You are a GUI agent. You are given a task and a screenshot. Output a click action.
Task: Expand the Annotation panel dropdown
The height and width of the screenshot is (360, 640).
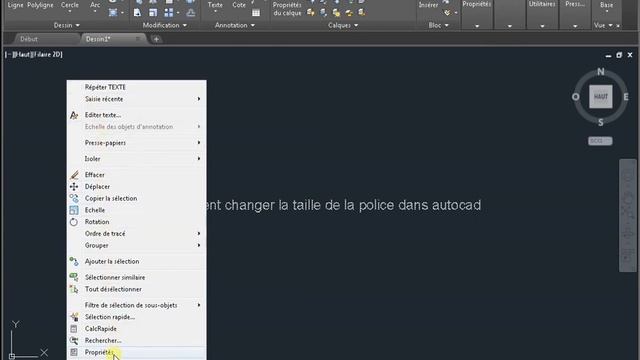click(235, 25)
